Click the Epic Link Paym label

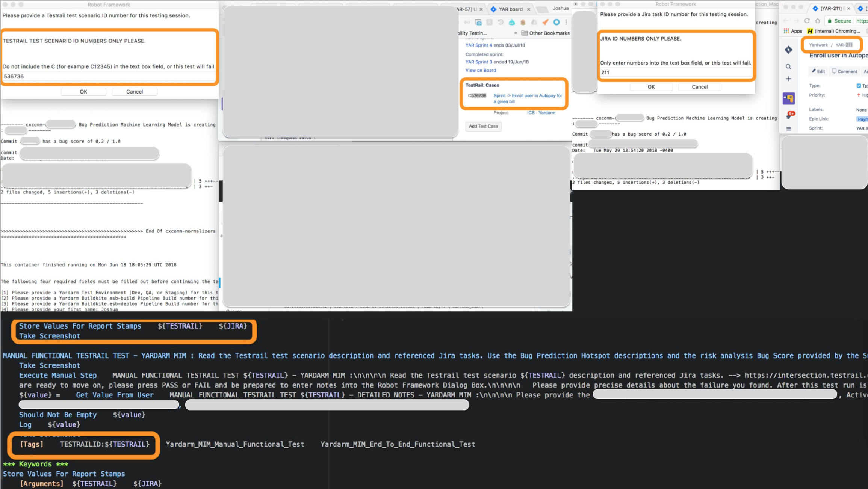[x=862, y=119]
